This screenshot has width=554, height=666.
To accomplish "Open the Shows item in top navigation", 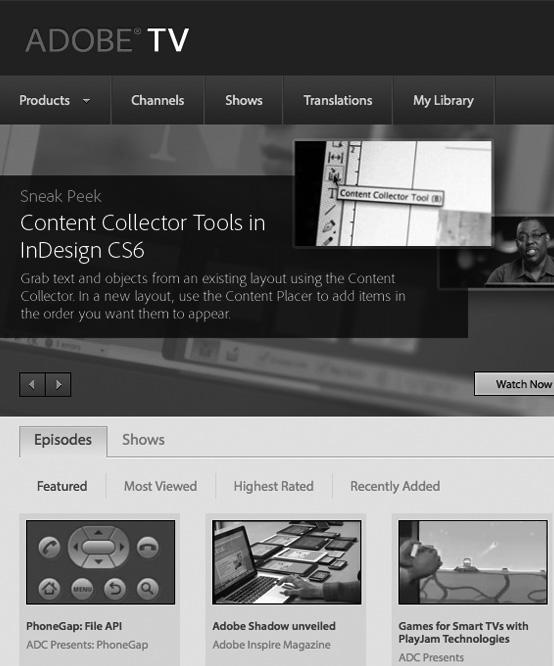I will coord(244,100).
